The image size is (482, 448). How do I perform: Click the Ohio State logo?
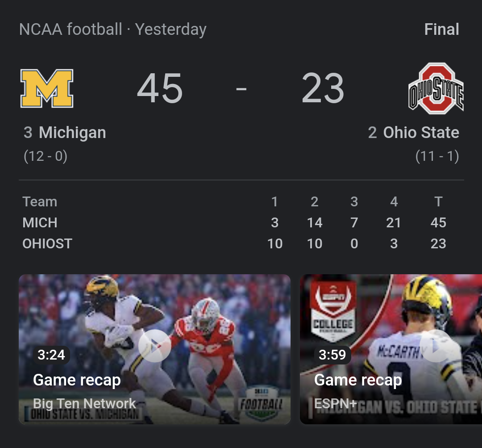coord(436,88)
